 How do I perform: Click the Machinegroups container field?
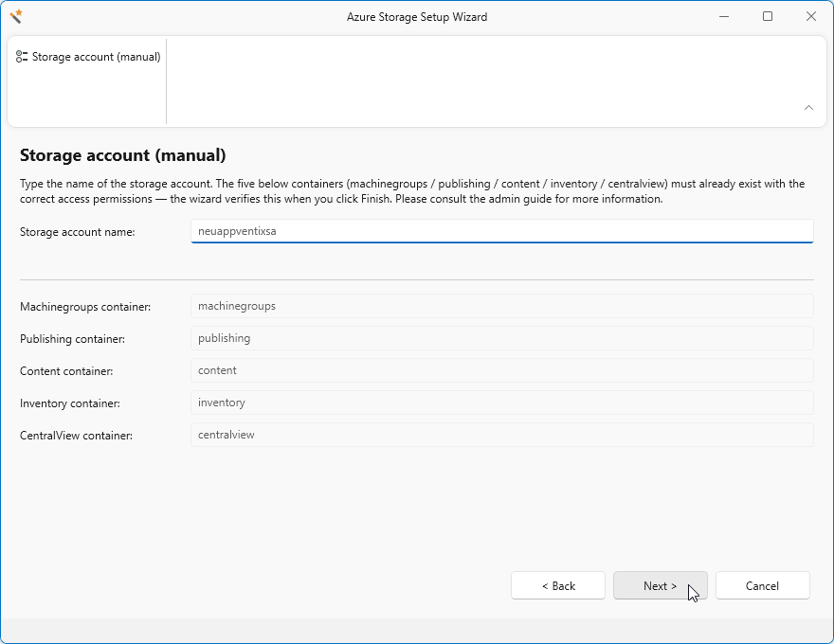pos(501,306)
